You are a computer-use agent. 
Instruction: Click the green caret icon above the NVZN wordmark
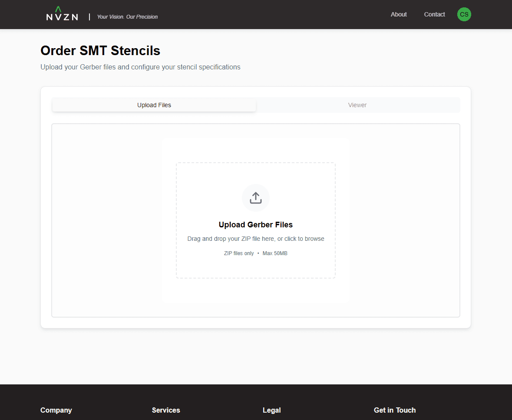tap(58, 9)
